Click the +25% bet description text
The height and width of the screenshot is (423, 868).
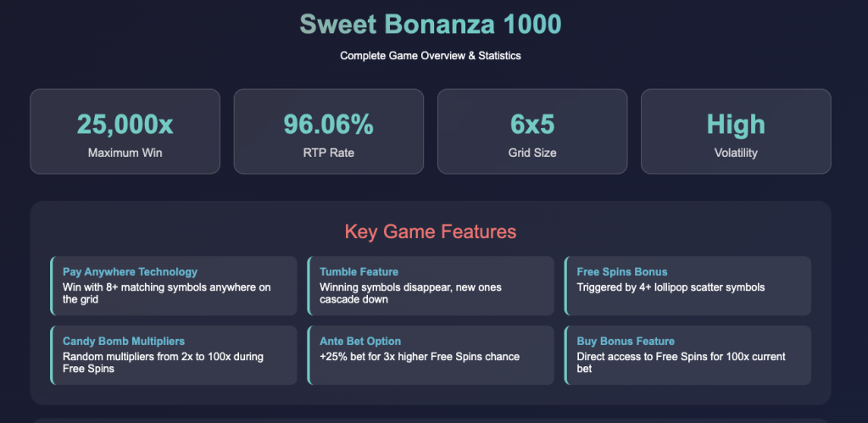coord(420,356)
